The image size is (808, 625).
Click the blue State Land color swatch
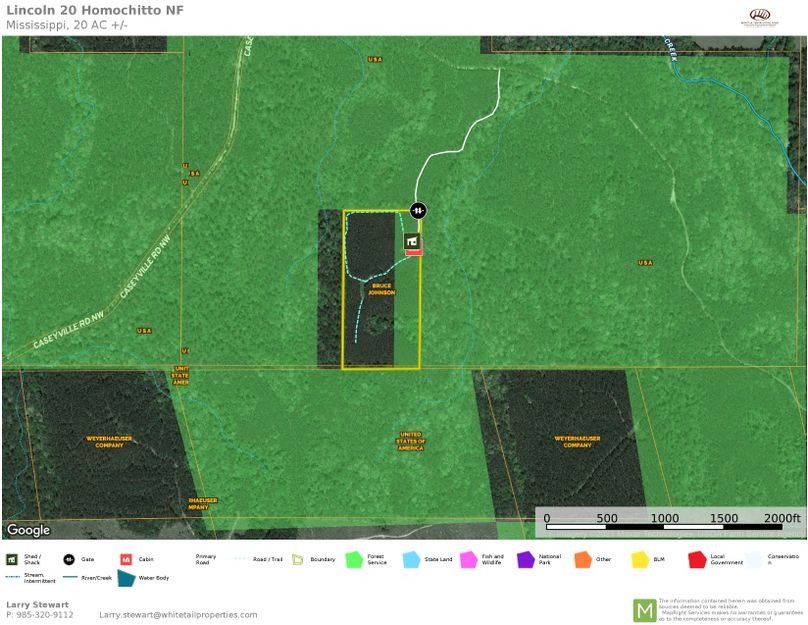pyautogui.click(x=410, y=560)
